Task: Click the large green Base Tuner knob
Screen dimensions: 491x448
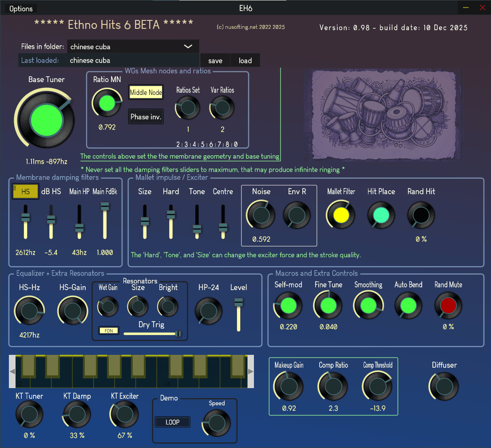Action: coord(46,120)
